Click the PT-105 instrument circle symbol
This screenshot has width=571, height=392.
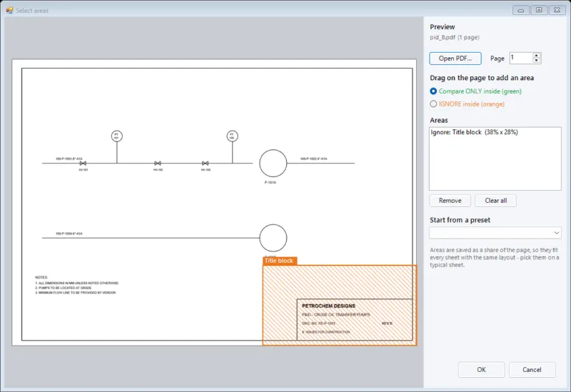pos(233,136)
